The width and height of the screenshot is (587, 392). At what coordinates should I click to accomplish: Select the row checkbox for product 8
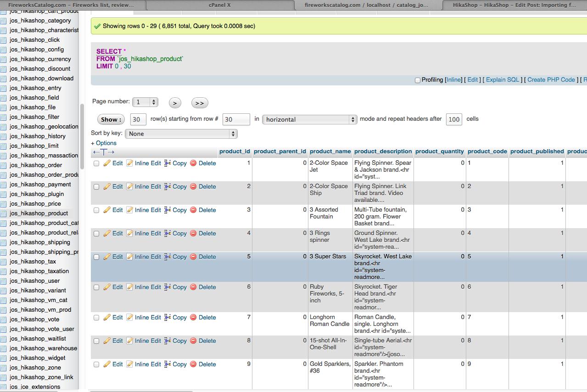pos(96,341)
